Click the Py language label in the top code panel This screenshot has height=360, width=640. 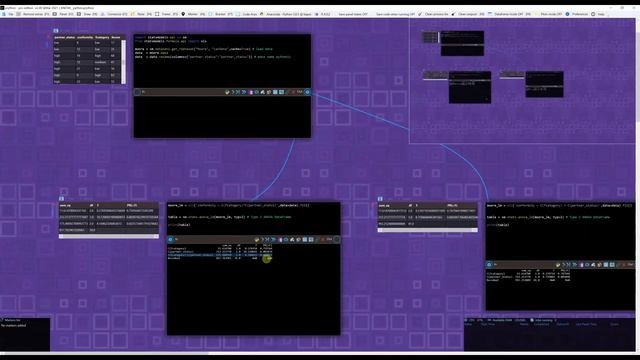pos(143,91)
